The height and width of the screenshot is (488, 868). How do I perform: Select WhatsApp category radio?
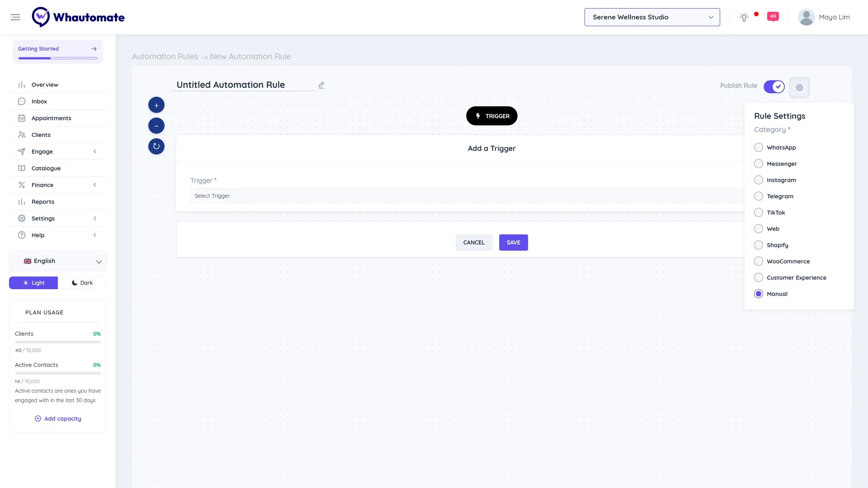(759, 148)
